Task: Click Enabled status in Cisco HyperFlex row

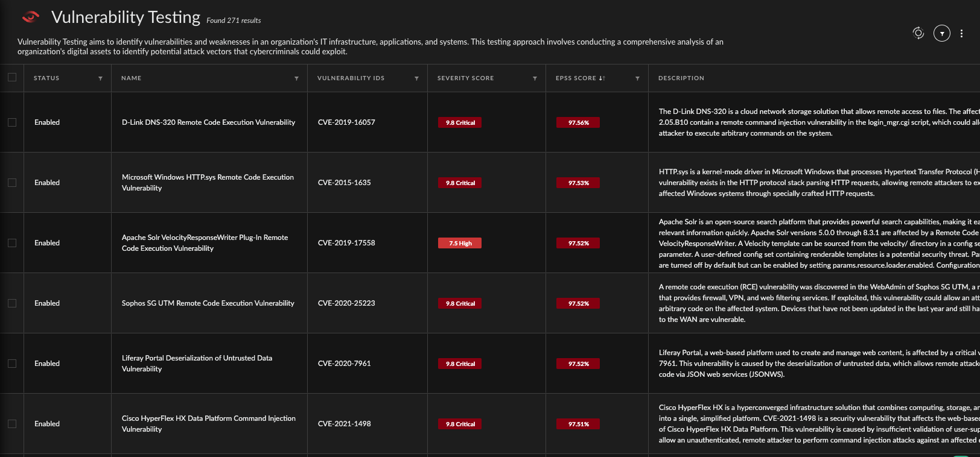Action: 47,424
